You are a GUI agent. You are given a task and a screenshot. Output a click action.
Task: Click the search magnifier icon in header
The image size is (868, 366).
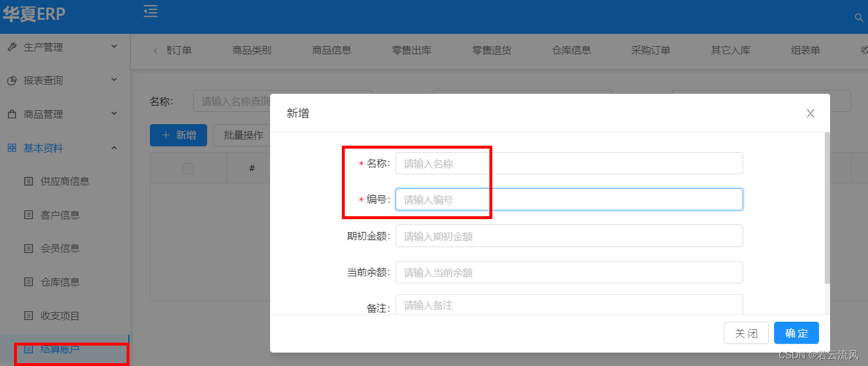point(859,17)
